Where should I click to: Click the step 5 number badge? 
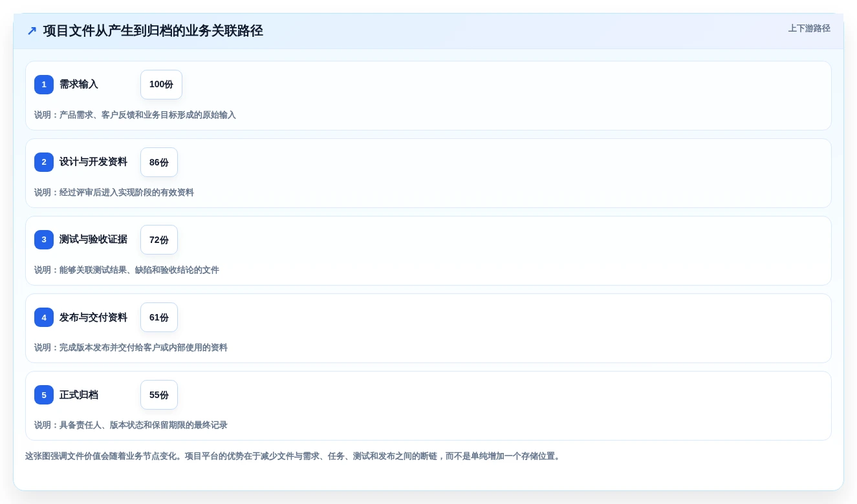coord(44,395)
